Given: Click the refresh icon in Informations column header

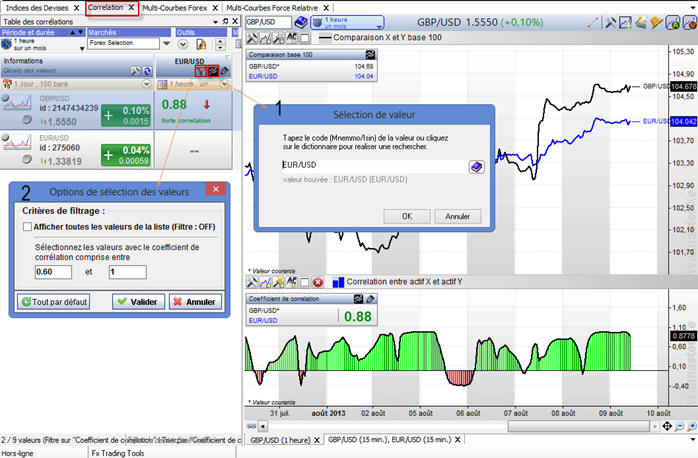Looking at the screenshot, I should point(147,71).
